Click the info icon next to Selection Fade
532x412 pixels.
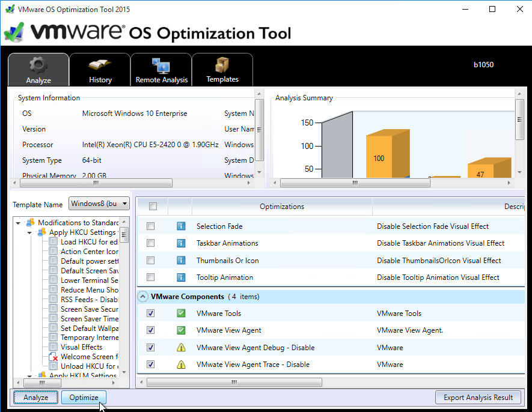(x=181, y=226)
